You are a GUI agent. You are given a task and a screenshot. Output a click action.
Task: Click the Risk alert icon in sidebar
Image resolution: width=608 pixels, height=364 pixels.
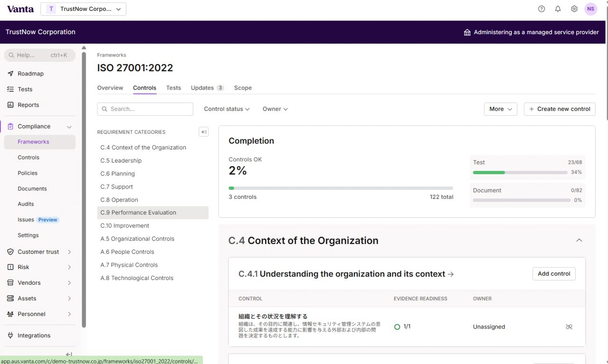tap(10, 267)
